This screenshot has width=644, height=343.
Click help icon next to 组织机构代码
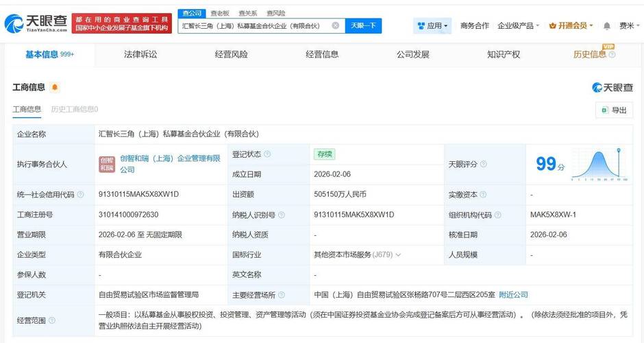498,215
